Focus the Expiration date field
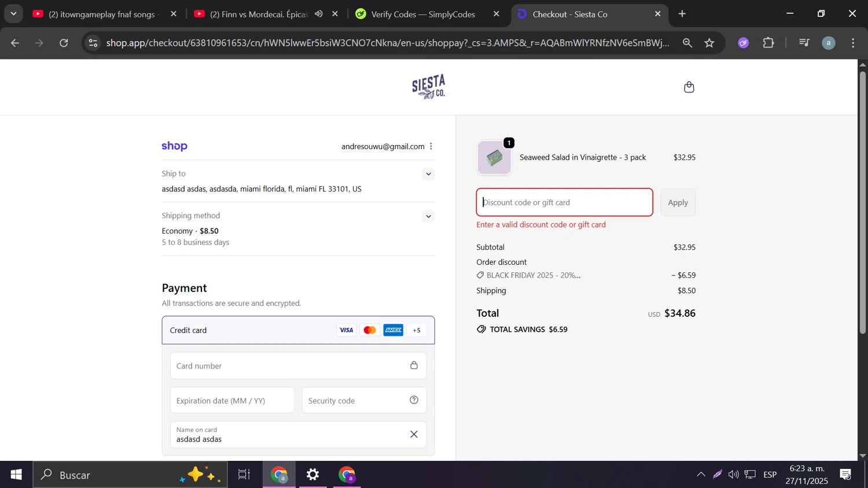The width and height of the screenshot is (868, 488). click(232, 400)
